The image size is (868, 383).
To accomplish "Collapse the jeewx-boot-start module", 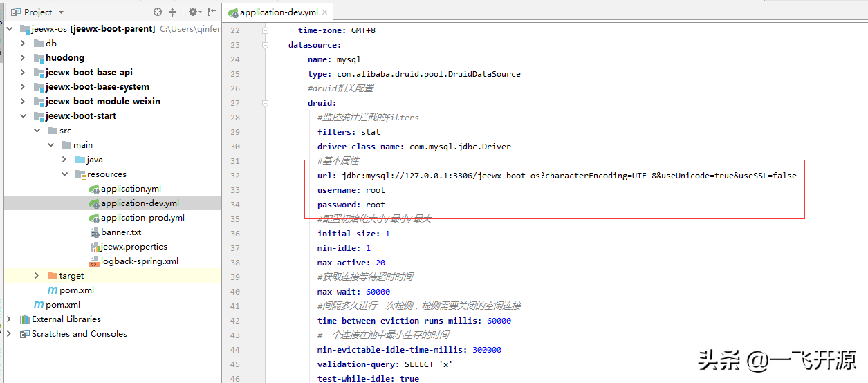I will click(x=23, y=116).
